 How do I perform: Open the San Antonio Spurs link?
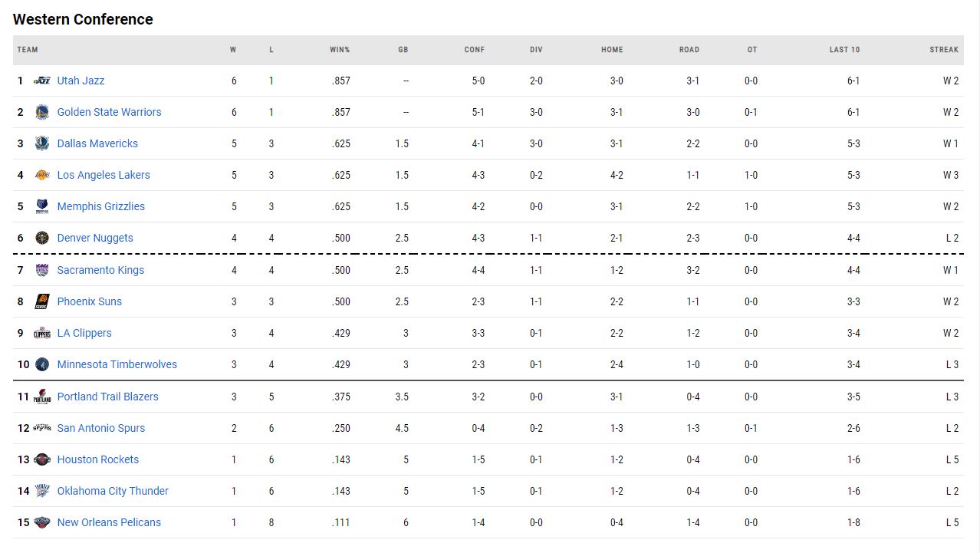100,428
